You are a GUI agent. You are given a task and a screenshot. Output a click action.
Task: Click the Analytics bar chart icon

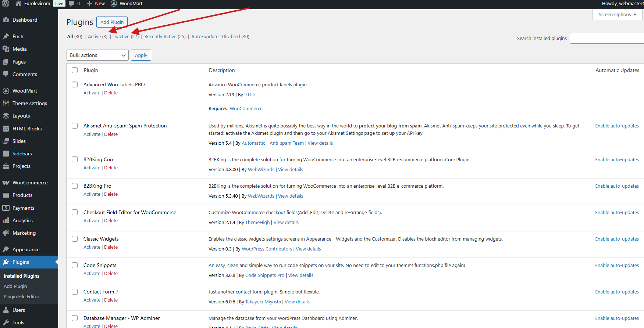click(6, 220)
